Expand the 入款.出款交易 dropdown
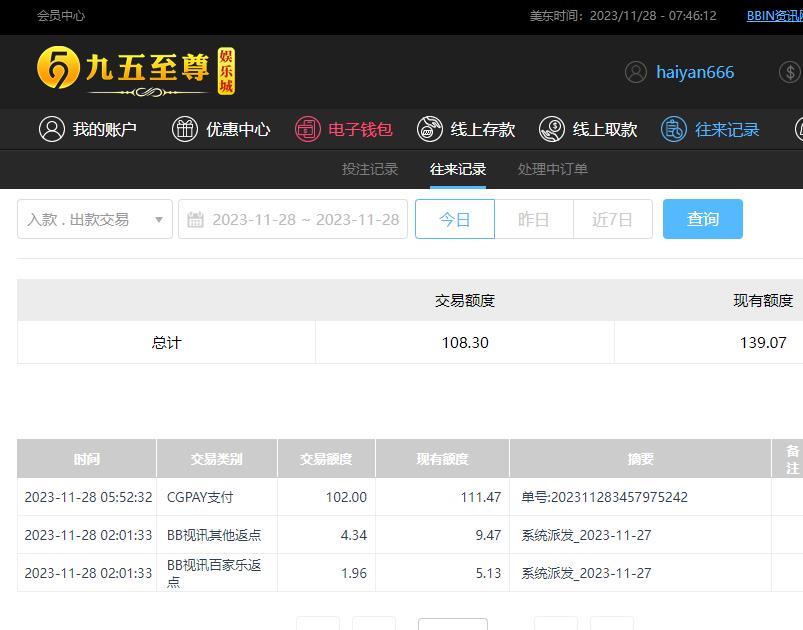The image size is (803, 630). tap(95, 219)
